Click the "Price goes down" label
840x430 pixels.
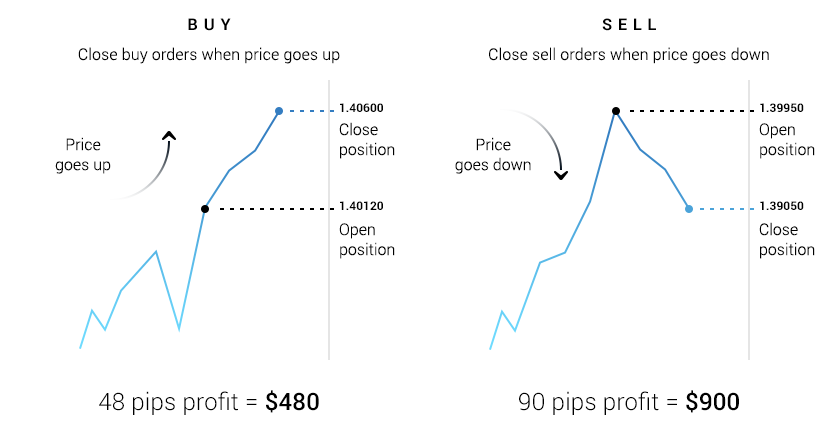point(493,155)
